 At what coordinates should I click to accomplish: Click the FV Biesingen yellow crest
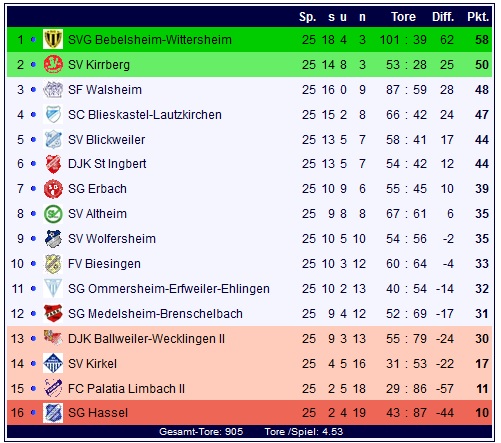click(x=53, y=264)
